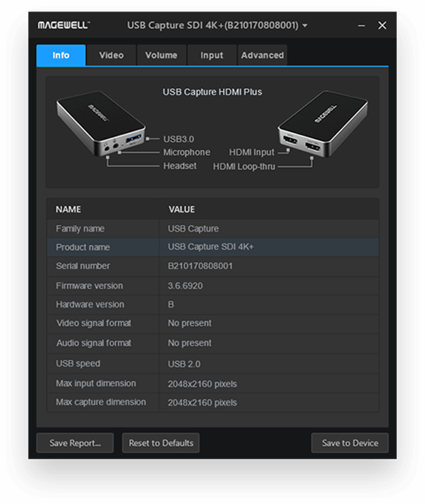Click the left capture device image
The width and height of the screenshot is (425, 504).
click(100, 124)
